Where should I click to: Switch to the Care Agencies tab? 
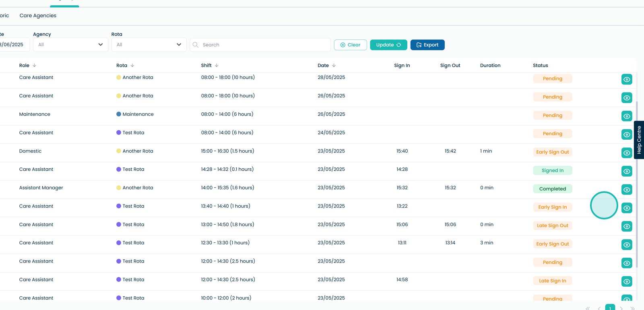38,16
